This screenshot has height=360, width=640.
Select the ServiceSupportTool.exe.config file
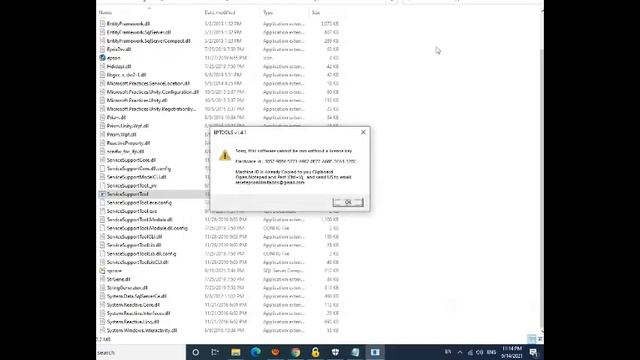139,202
